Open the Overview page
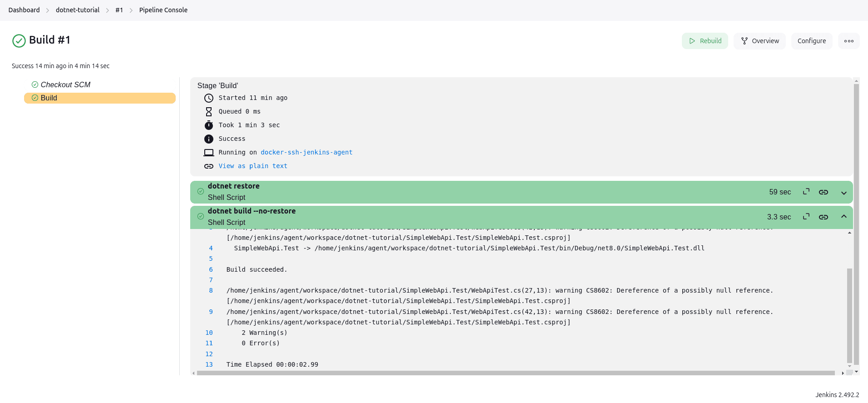868x403 pixels. pos(759,41)
